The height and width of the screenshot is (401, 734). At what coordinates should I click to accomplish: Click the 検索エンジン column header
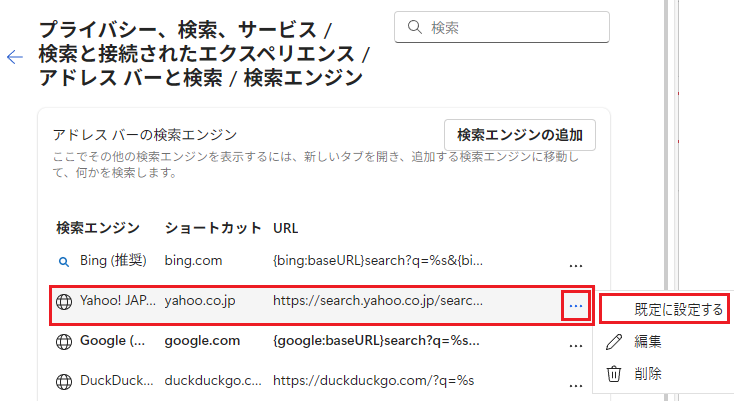click(x=98, y=228)
